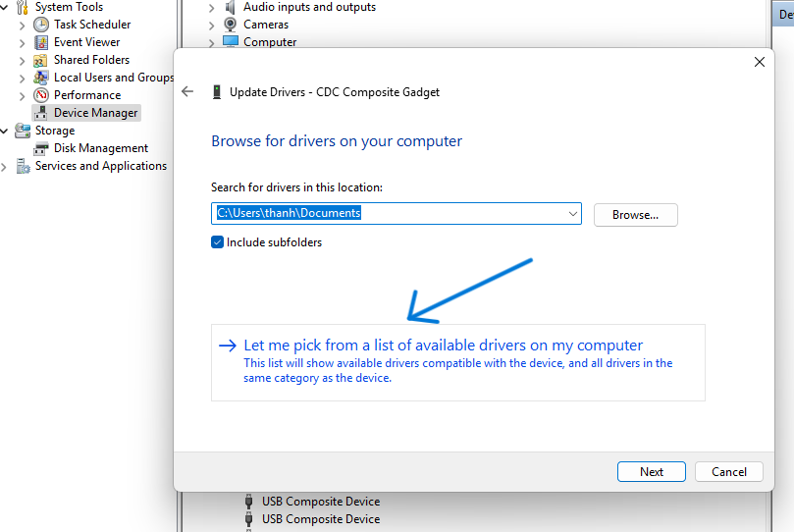Open the driver location dropdown arrow
794x532 pixels.
[x=573, y=214]
